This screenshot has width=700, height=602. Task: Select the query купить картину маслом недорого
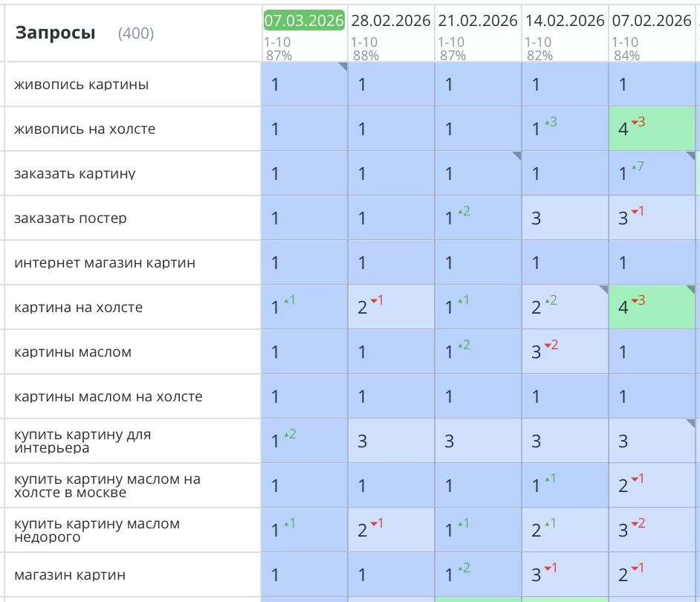click(97, 530)
